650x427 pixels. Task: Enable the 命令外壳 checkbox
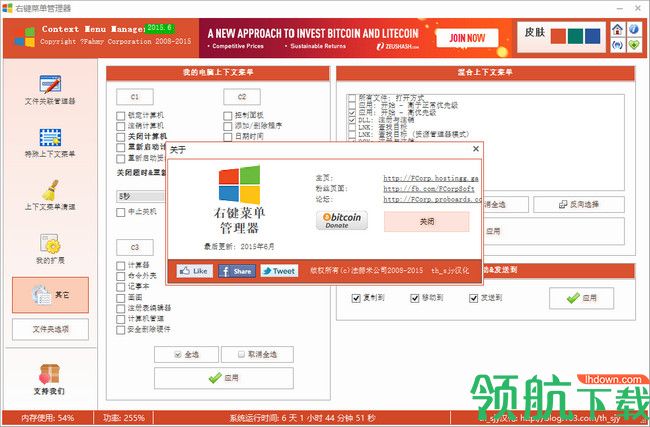coord(121,276)
